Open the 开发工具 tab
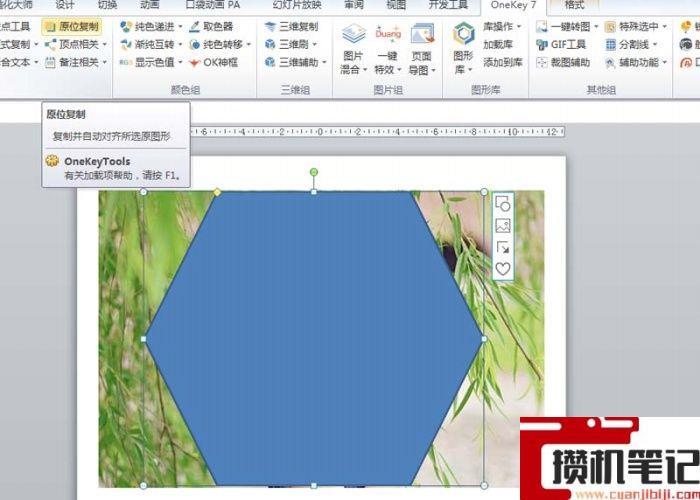This screenshot has height=500, width=700. pos(448,5)
